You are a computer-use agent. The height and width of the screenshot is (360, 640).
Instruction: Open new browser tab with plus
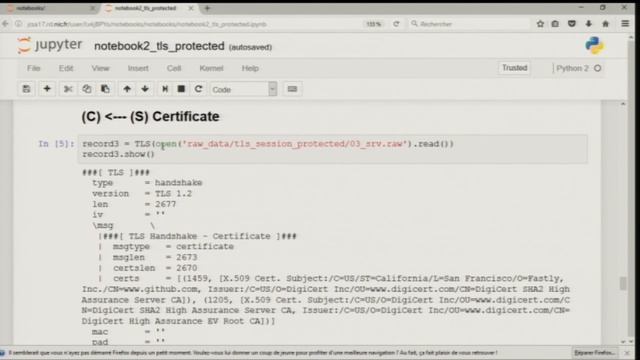coord(207,8)
